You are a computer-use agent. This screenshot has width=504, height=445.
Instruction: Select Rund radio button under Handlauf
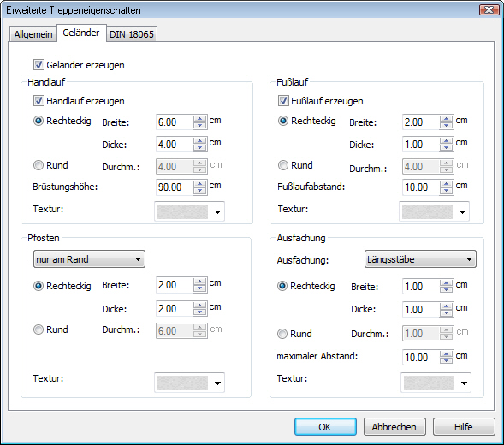[39, 165]
